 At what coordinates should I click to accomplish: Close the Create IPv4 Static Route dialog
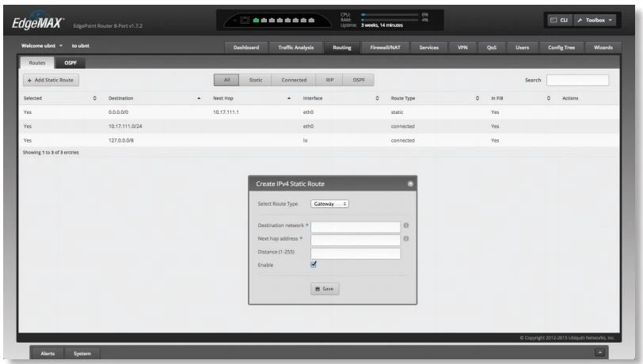[410, 184]
